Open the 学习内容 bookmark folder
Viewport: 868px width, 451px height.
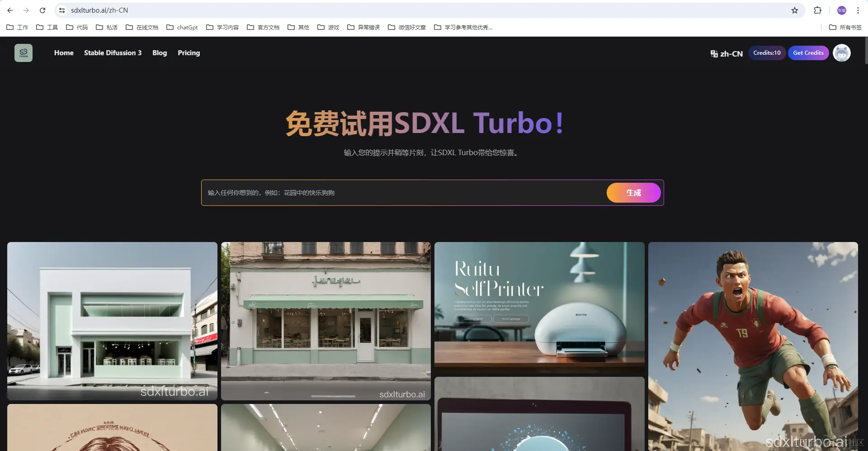(x=222, y=27)
